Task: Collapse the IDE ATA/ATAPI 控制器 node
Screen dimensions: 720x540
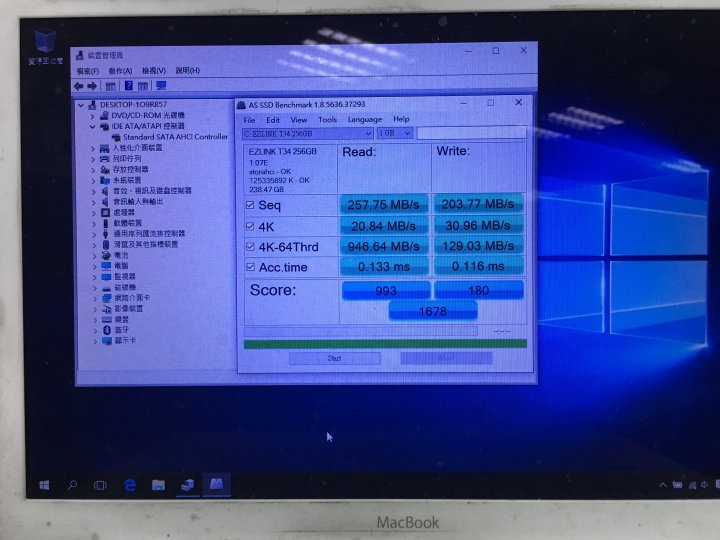Action: [x=92, y=126]
